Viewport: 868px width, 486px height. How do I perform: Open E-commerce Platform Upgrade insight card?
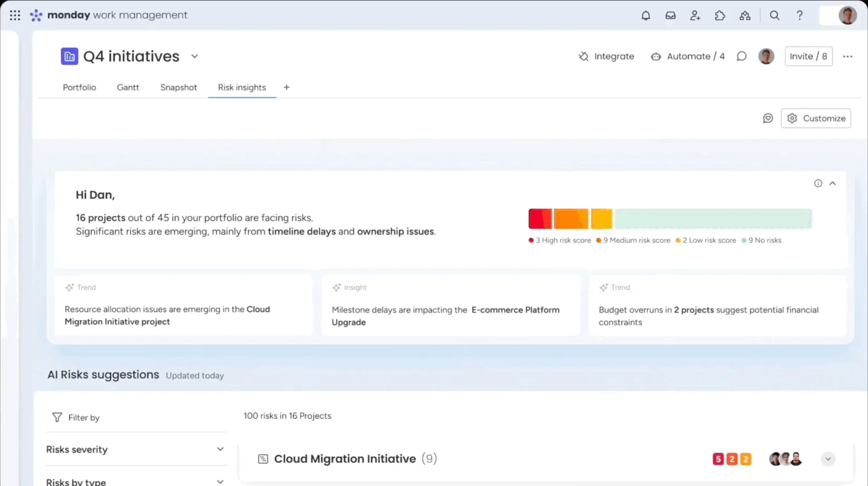coord(451,305)
